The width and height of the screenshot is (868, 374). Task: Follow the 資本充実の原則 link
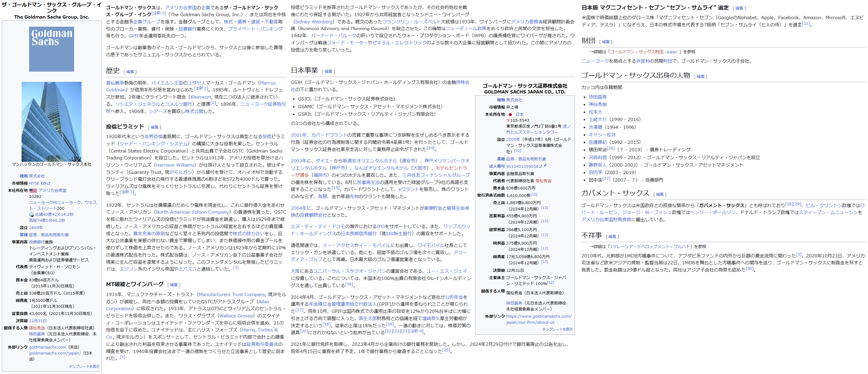[148, 234]
